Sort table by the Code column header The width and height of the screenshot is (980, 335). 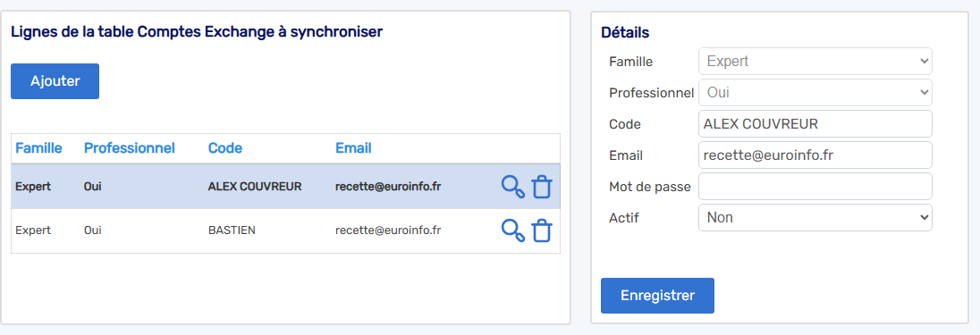tap(225, 148)
